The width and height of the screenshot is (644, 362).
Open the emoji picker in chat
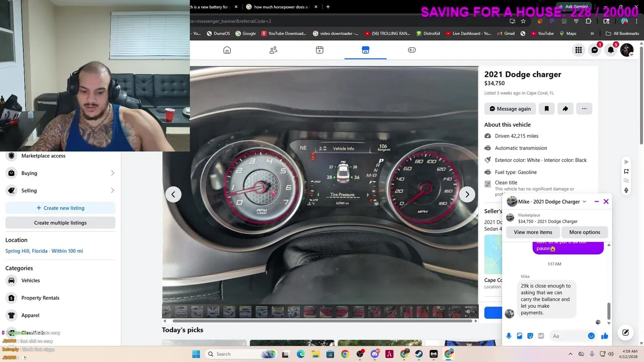[x=591, y=336]
